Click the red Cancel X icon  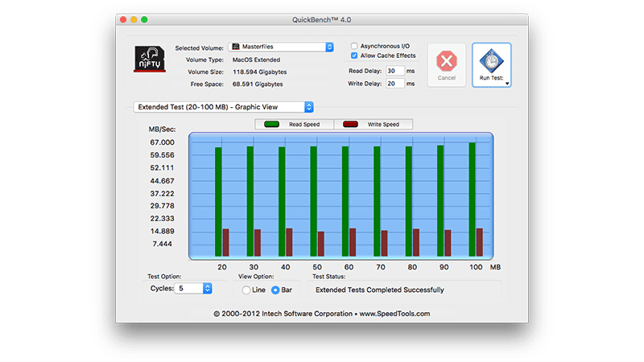coord(446,61)
